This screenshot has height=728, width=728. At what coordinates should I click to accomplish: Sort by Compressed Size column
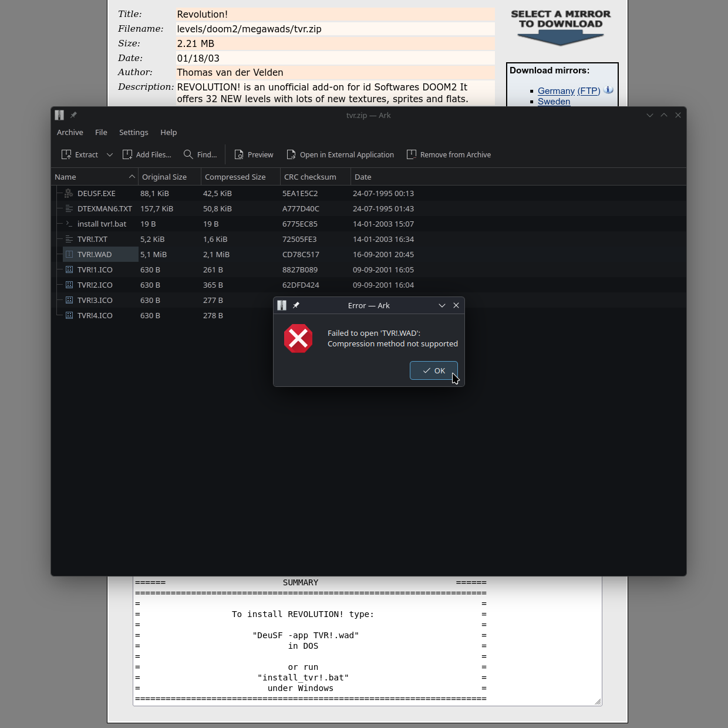(241, 177)
